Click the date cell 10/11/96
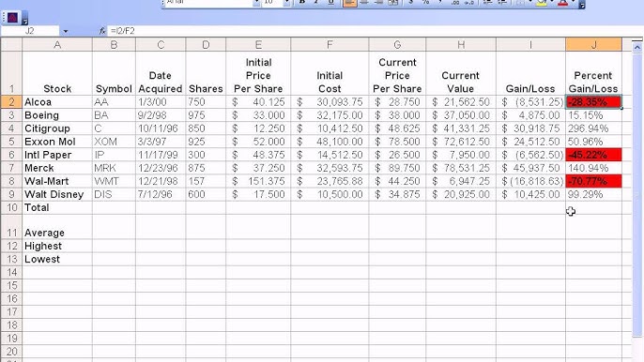The image size is (644, 362). tap(161, 128)
